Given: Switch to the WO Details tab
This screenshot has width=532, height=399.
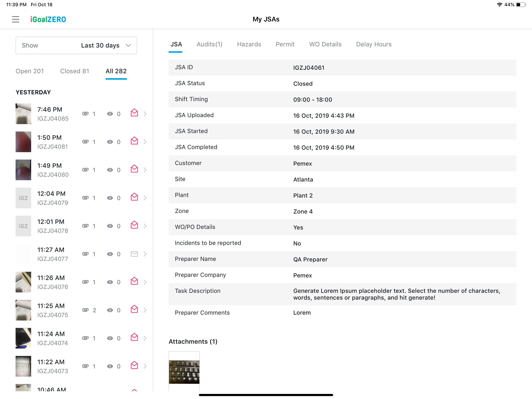Looking at the screenshot, I should [x=325, y=44].
